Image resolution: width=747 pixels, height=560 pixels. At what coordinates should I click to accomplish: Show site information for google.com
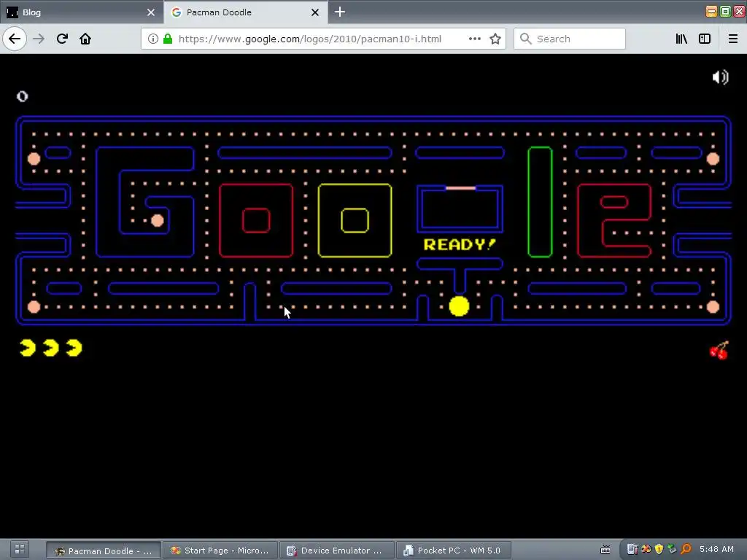pos(153,39)
